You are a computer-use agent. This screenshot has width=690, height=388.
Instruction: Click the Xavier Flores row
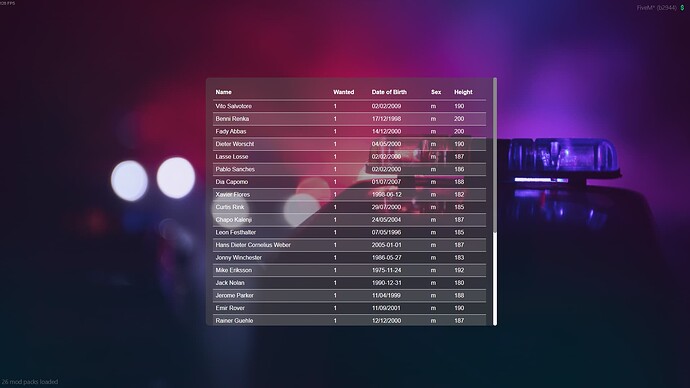tap(349, 194)
